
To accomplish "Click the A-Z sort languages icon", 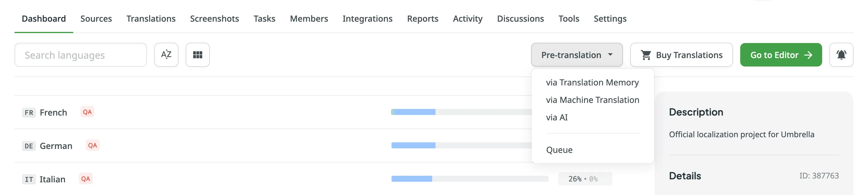I will coord(166,55).
